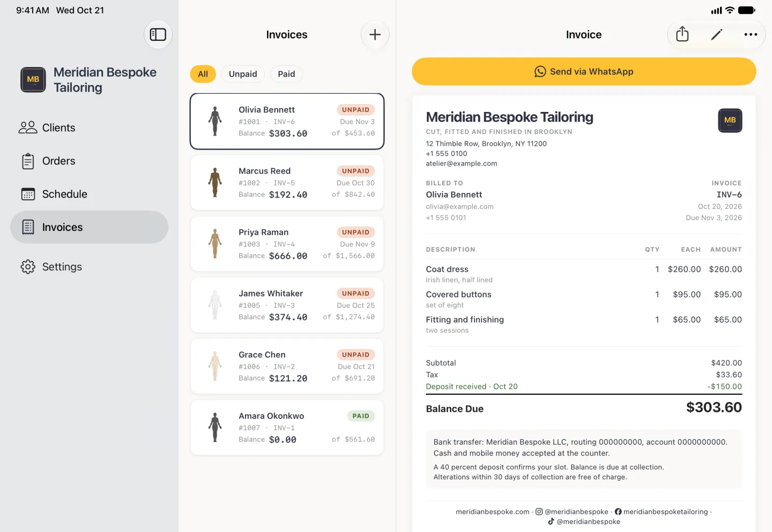Image resolution: width=772 pixels, height=532 pixels.
Task: Select Olivia Bennett's mannequin figure icon
Action: [216, 121]
